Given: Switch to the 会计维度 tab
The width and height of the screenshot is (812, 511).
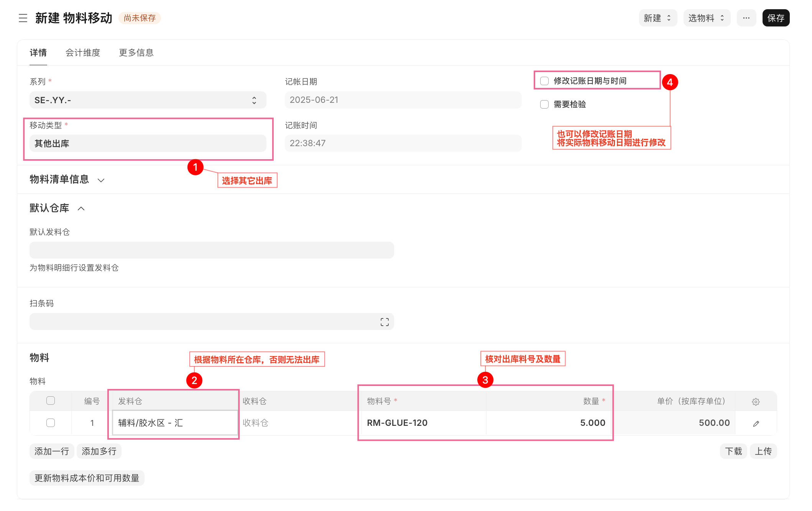Looking at the screenshot, I should [83, 53].
